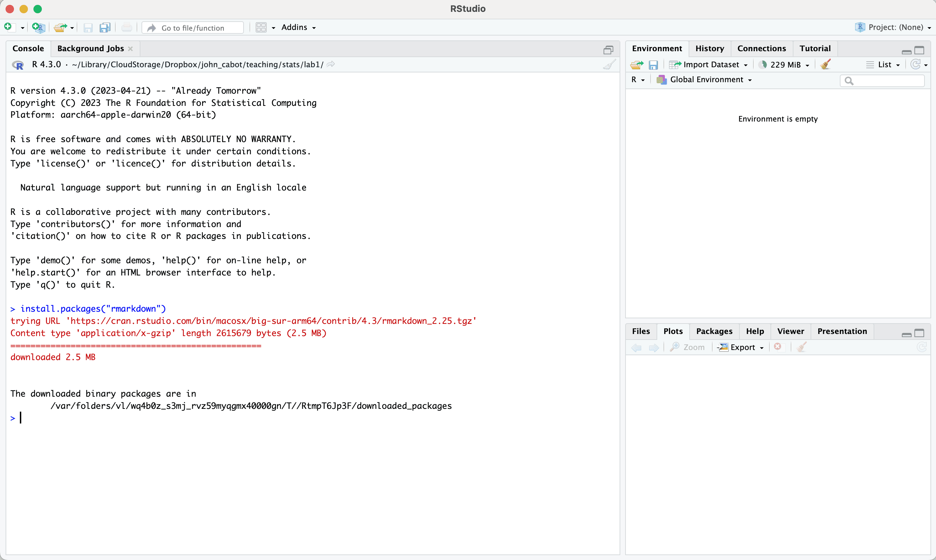Click Save Workspace disk icon
The height and width of the screenshot is (560, 936).
653,64
